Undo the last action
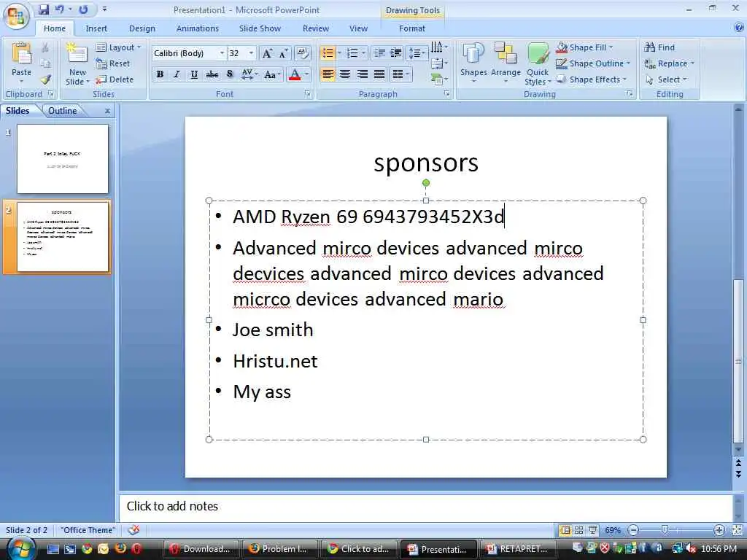This screenshot has height=560, width=747. pos(60,9)
